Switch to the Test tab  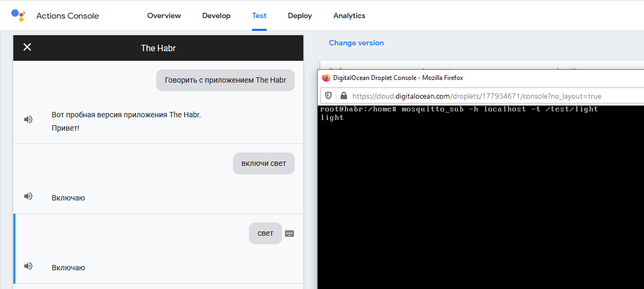[259, 15]
